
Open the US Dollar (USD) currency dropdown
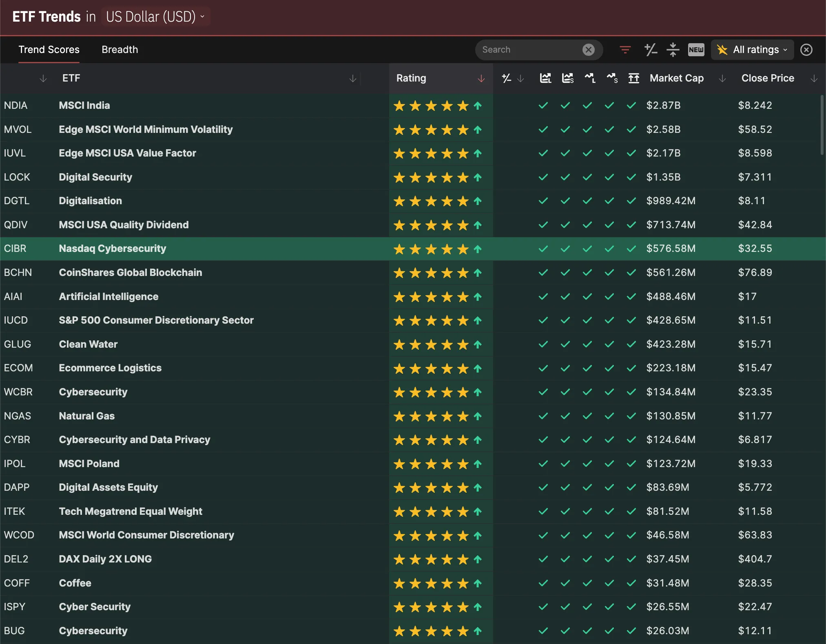pos(155,17)
